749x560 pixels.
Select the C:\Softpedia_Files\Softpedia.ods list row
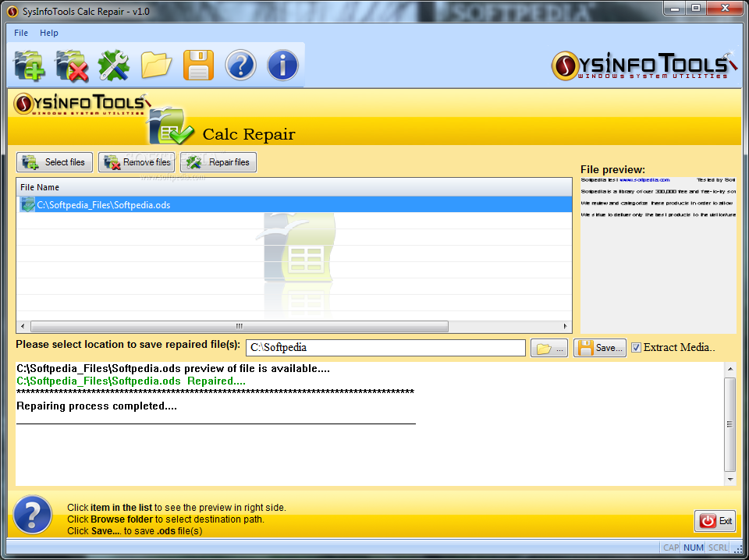tap(294, 205)
